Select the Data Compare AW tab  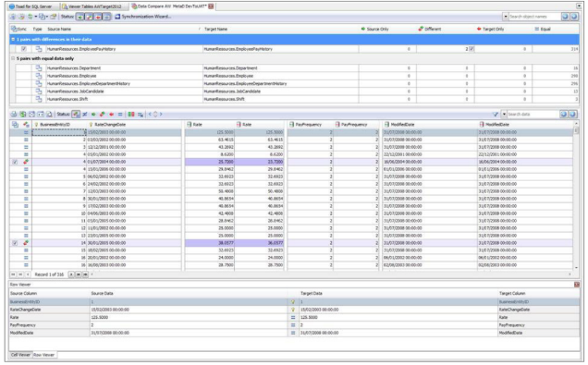pos(172,6)
